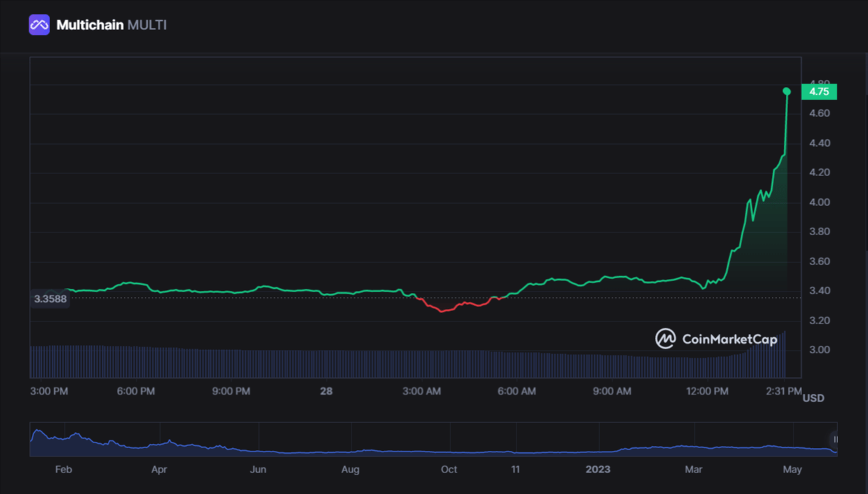Click the range slider pause handle near May
The image size is (868, 494).
pyautogui.click(x=835, y=440)
